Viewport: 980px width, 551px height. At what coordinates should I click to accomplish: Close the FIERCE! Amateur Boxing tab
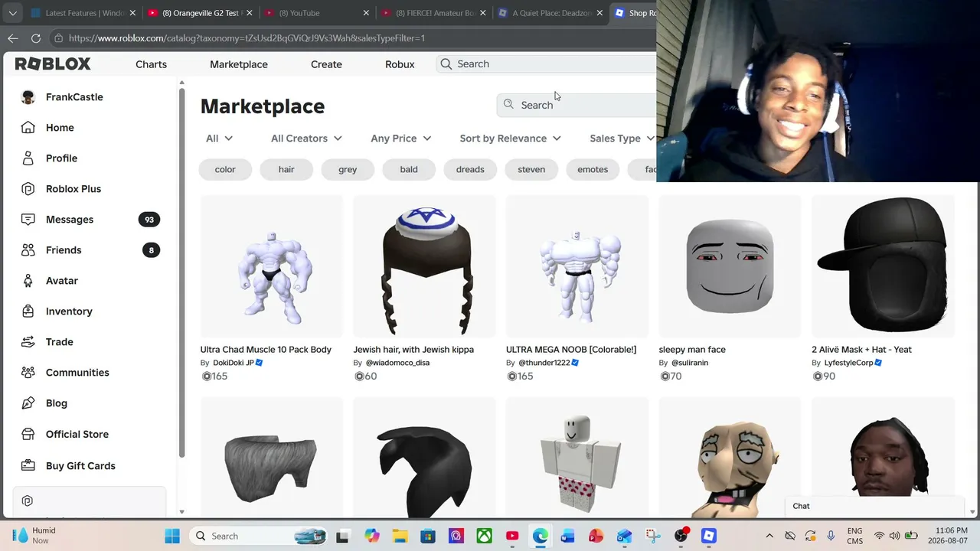483,13
